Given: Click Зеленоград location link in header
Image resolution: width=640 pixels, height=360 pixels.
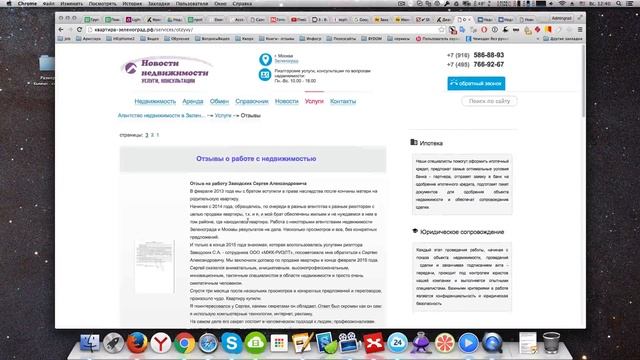Looking at the screenshot, I should (x=286, y=61).
